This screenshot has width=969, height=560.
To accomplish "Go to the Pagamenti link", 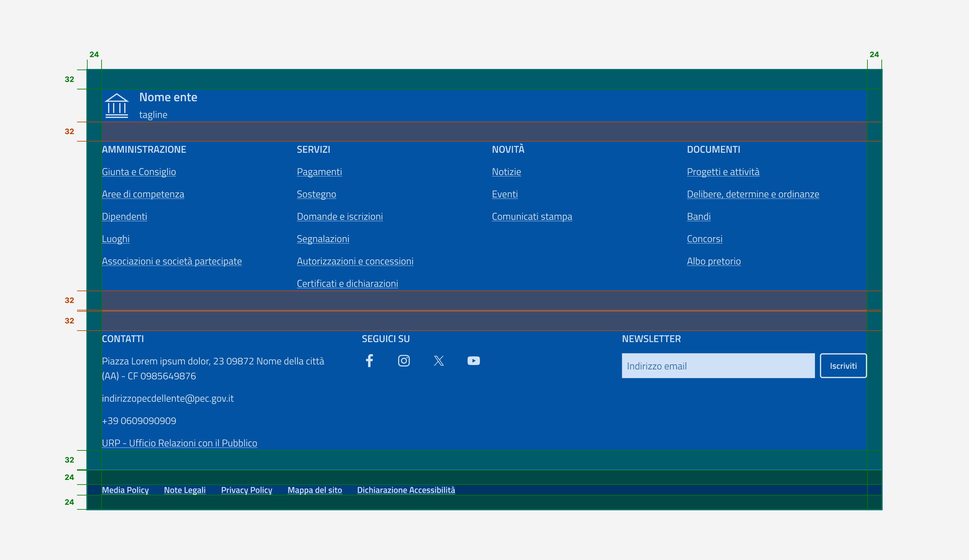I will click(x=319, y=172).
